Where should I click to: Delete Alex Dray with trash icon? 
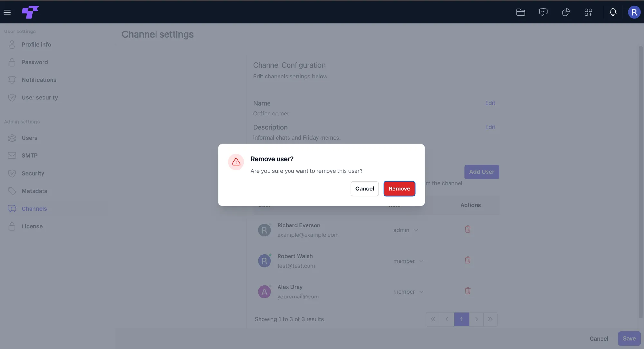point(468,291)
